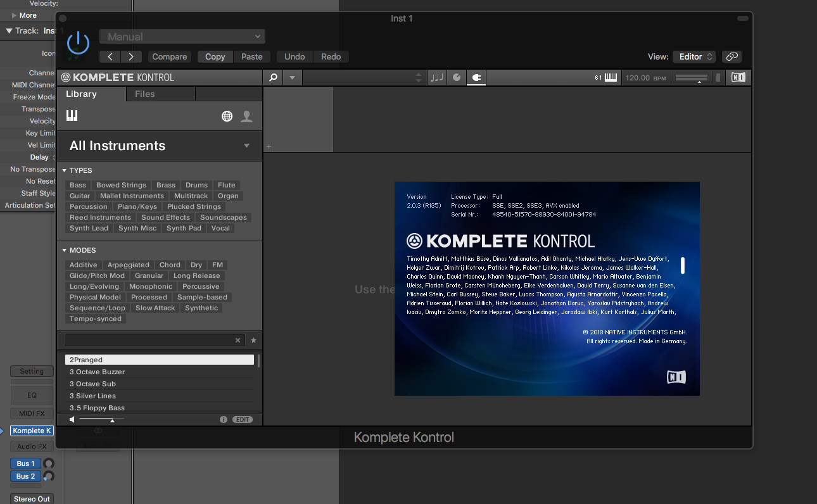This screenshot has height=504, width=817.
Task: Show the Plug-in panel via the knob icon
Action: 457,77
